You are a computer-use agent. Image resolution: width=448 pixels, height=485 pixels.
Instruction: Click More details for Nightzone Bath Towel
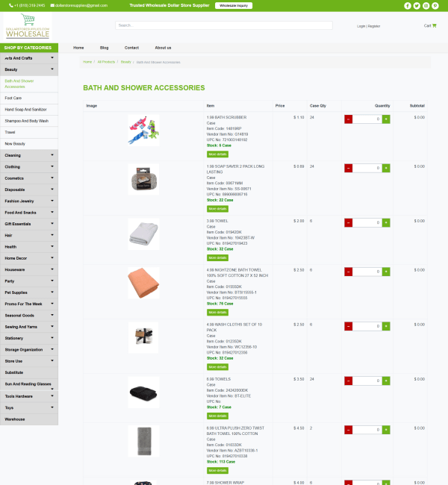[217, 311]
